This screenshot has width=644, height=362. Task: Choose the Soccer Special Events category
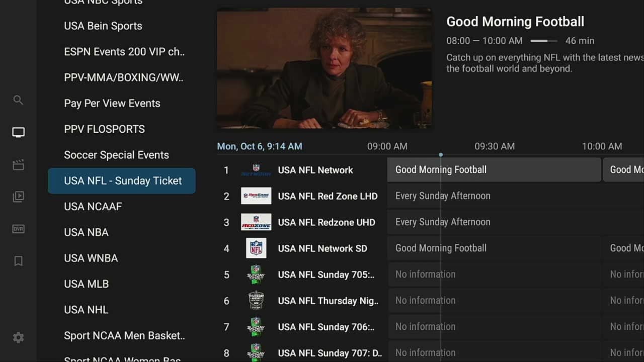pyautogui.click(x=116, y=155)
